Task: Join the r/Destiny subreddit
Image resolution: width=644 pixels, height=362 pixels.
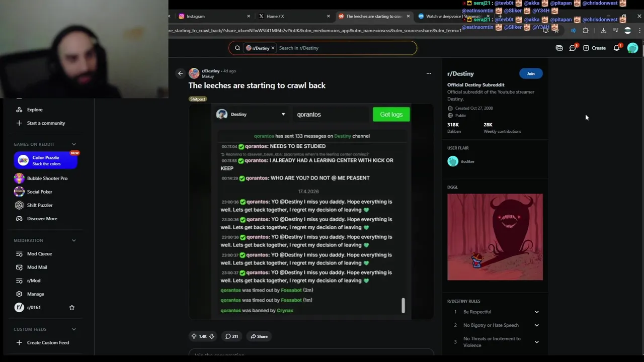Action: [531, 73]
